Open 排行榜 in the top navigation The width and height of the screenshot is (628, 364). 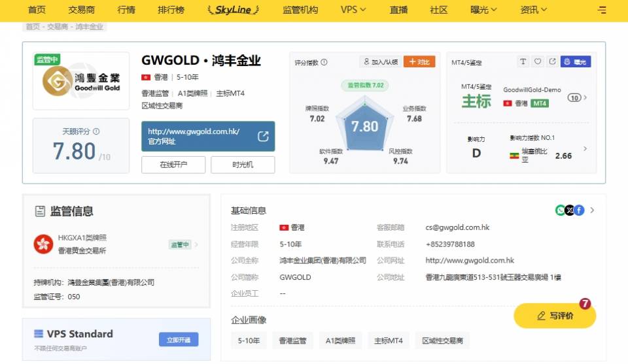(171, 10)
